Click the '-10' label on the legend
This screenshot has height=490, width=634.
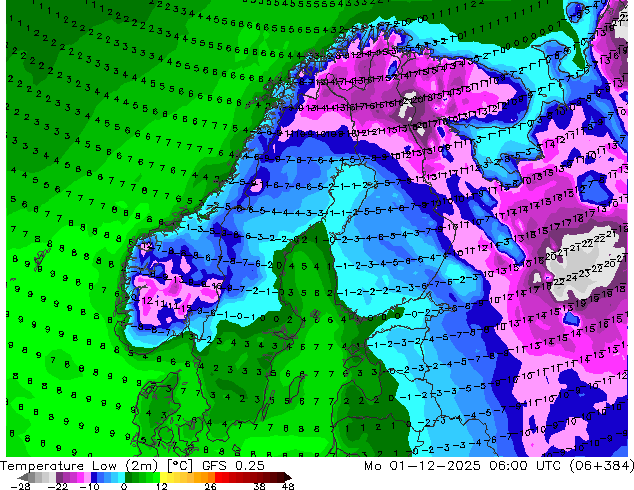point(89,486)
